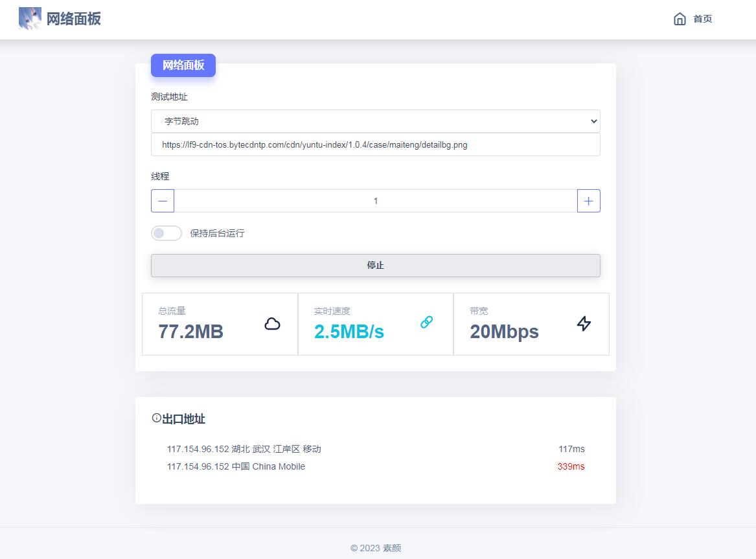756x559 pixels.
Task: Click the red 339ms latency value
Action: tap(571, 466)
